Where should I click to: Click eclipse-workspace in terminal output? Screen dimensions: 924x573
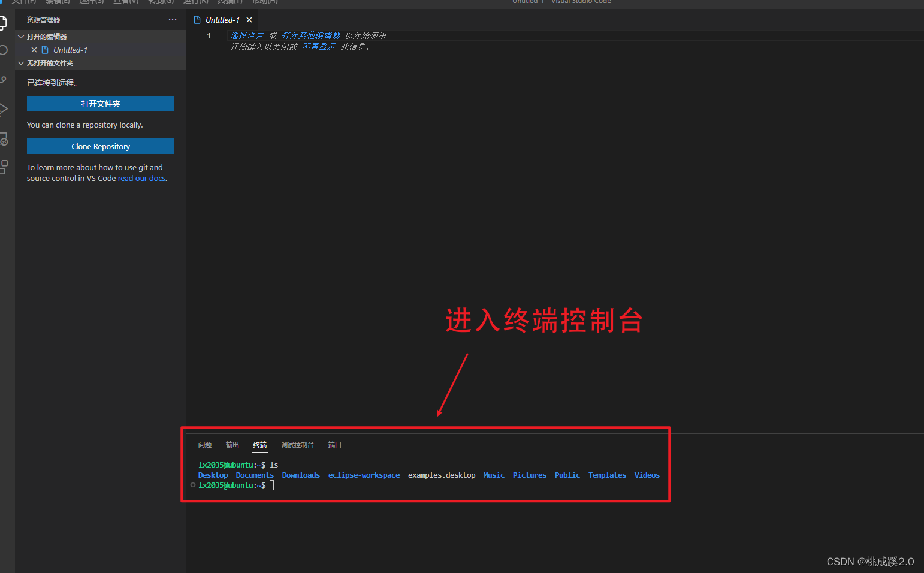[364, 475]
